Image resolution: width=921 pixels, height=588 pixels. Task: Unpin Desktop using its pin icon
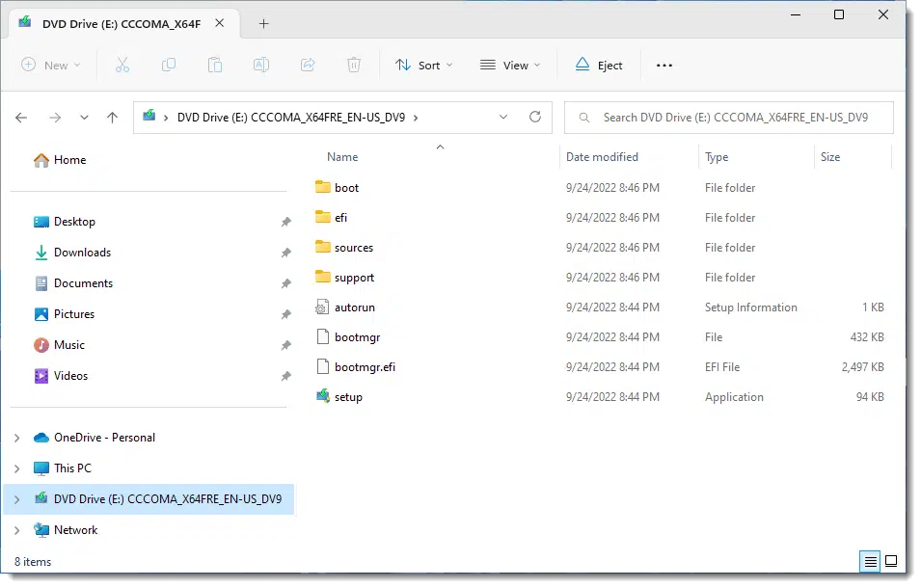click(x=286, y=222)
